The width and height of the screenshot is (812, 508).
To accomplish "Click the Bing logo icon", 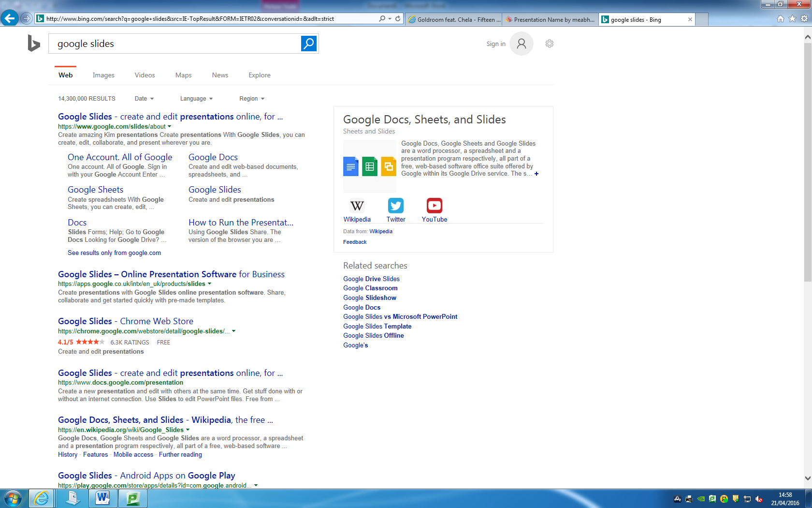I will 34,44.
